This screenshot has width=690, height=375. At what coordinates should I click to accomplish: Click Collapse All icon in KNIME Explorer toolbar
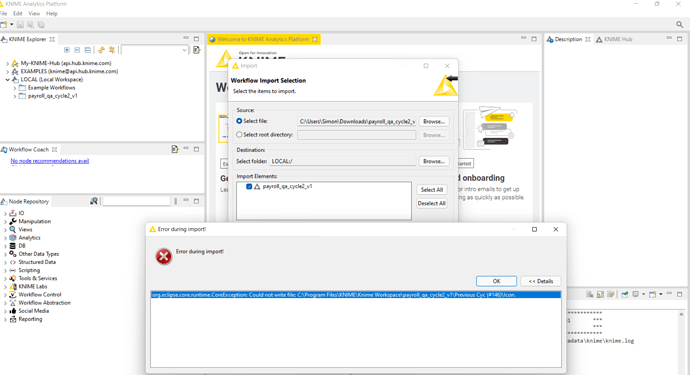88,50
